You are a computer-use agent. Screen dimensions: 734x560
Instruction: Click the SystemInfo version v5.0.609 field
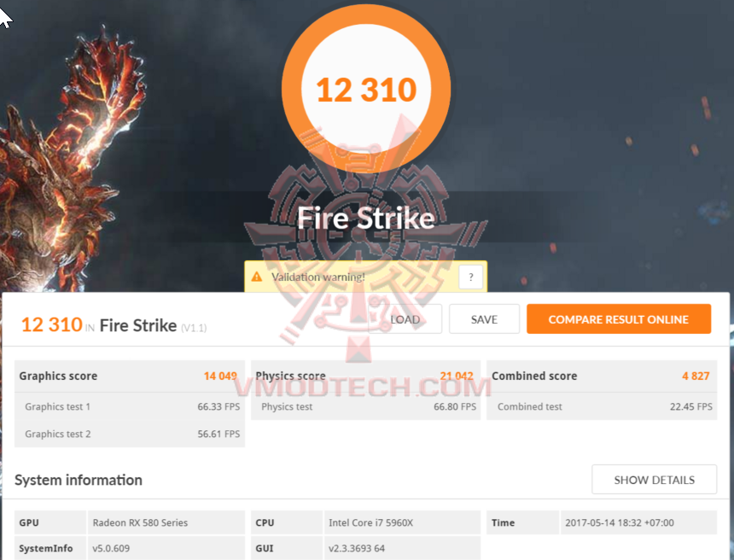click(166, 548)
